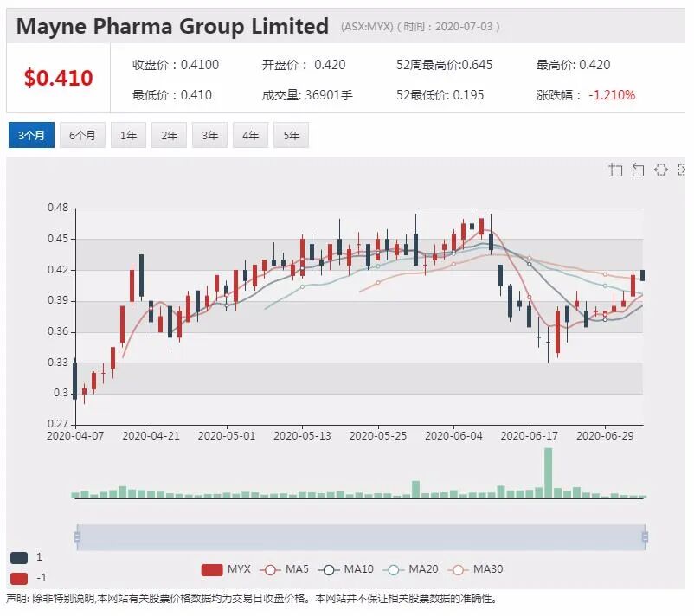
Task: Click the 成交量: 36901手 value
Action: 307,95
